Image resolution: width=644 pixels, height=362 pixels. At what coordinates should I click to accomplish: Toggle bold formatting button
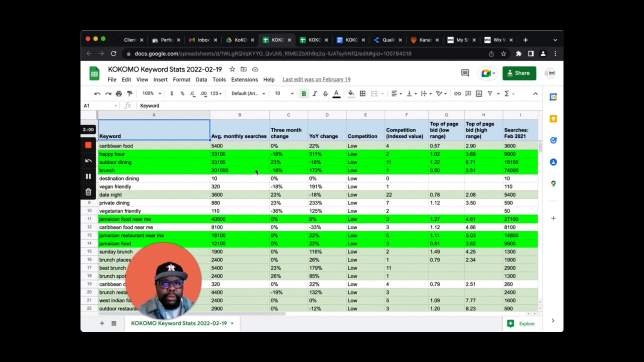304,94
